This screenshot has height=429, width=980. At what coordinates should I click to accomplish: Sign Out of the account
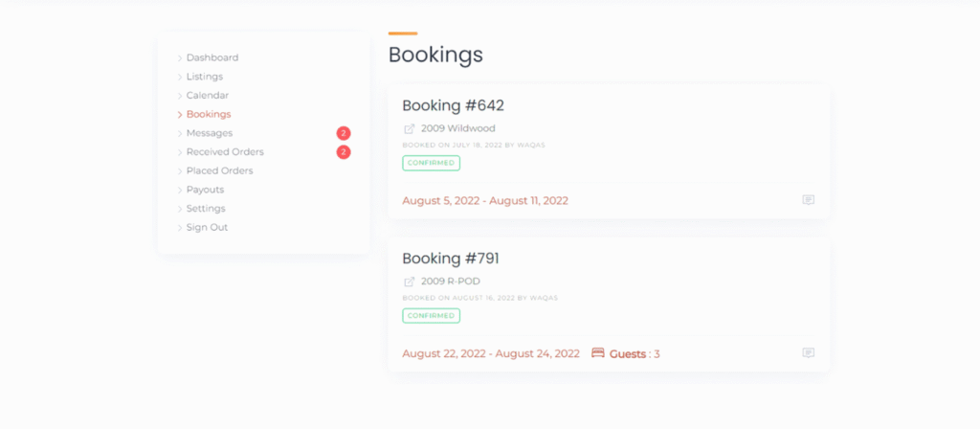[x=207, y=228]
